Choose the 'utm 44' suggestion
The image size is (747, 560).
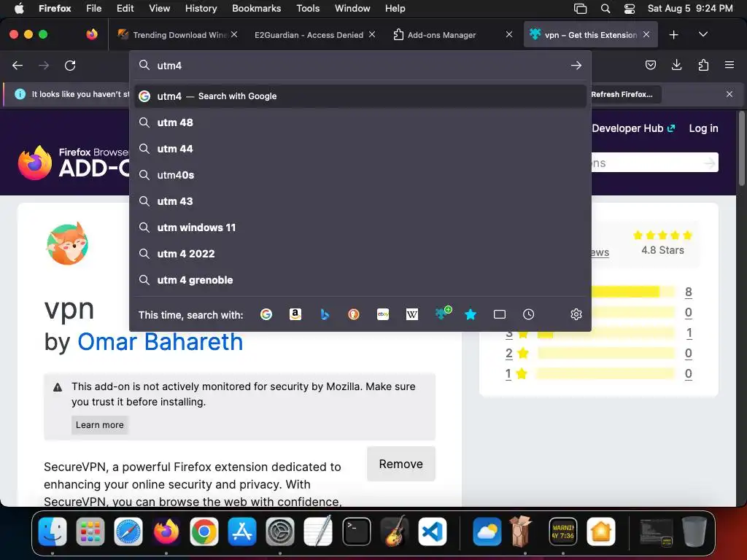pyautogui.click(x=360, y=149)
